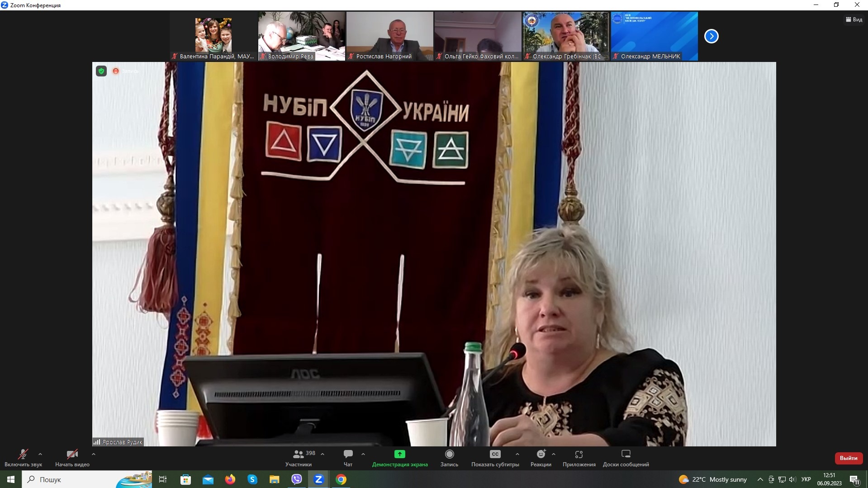Click the Пошук taskbar search box
The height and width of the screenshot is (488, 868).
point(87,479)
